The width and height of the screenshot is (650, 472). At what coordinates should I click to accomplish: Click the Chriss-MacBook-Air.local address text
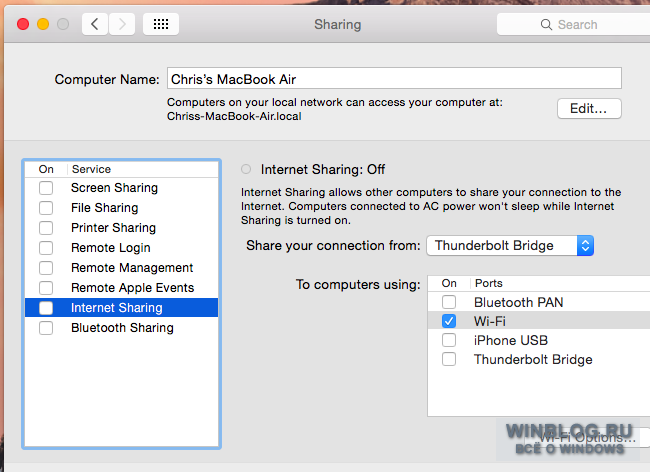pos(234,116)
